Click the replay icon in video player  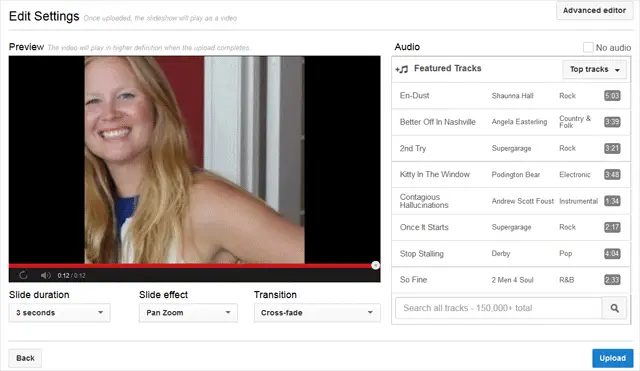(x=23, y=275)
